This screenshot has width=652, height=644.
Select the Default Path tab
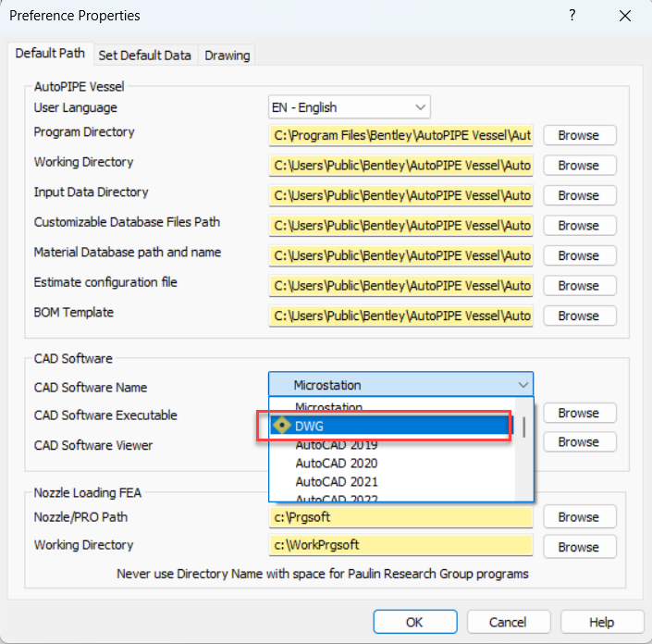pos(50,54)
